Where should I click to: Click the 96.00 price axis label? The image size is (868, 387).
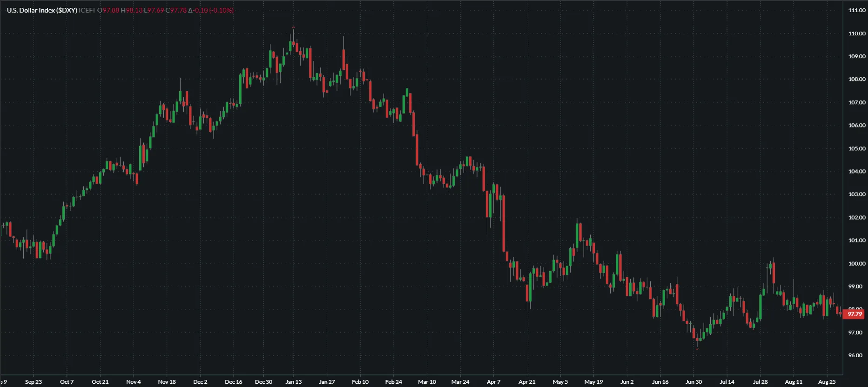(x=856, y=355)
